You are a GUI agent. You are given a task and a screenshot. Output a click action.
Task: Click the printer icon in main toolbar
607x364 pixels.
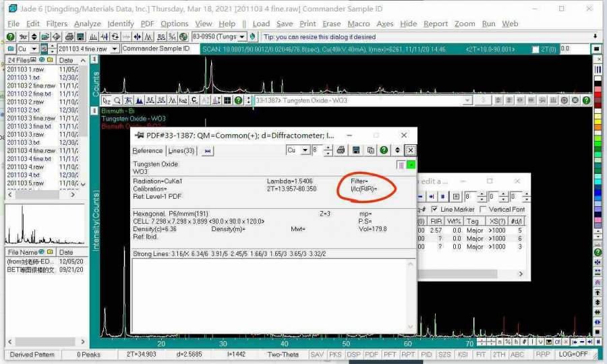tap(69, 37)
